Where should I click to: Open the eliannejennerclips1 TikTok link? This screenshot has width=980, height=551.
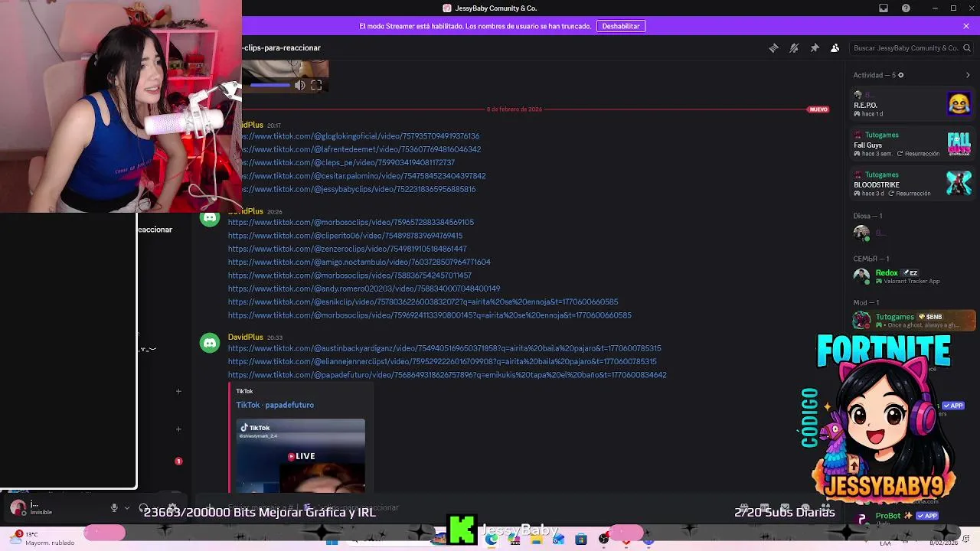coord(442,361)
